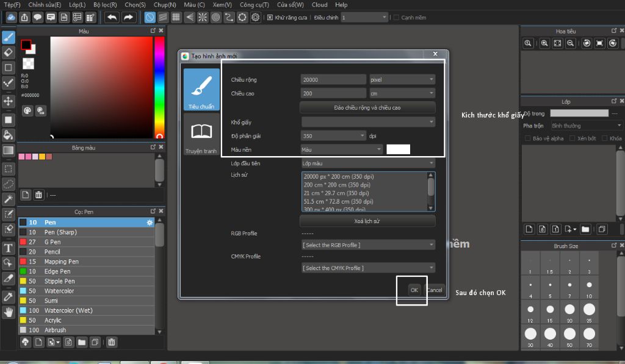625x364 pixels.
Task: Rotate canvas left in Navigator panel
Action: click(587, 43)
